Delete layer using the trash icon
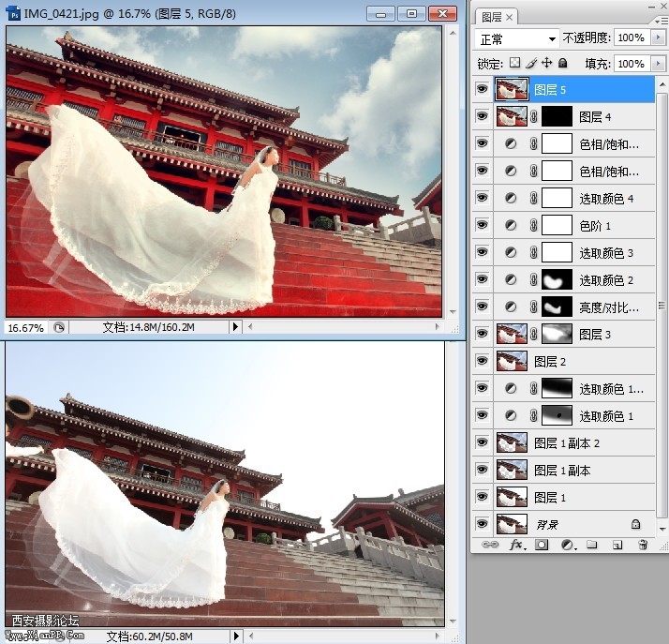Screen dimensions: 669x644 click(x=643, y=544)
